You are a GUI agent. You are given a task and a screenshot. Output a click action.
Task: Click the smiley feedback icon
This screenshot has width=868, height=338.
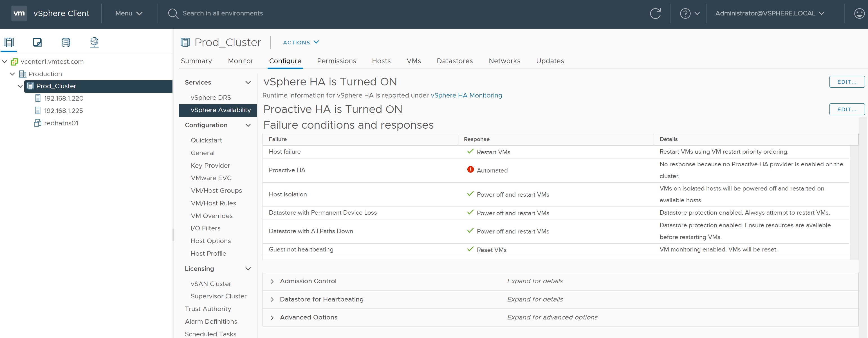point(860,13)
